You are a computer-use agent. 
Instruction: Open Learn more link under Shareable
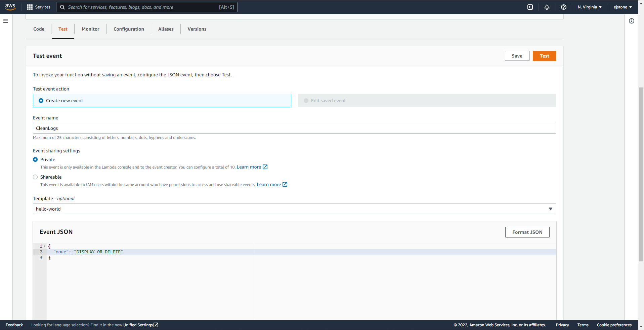269,184
